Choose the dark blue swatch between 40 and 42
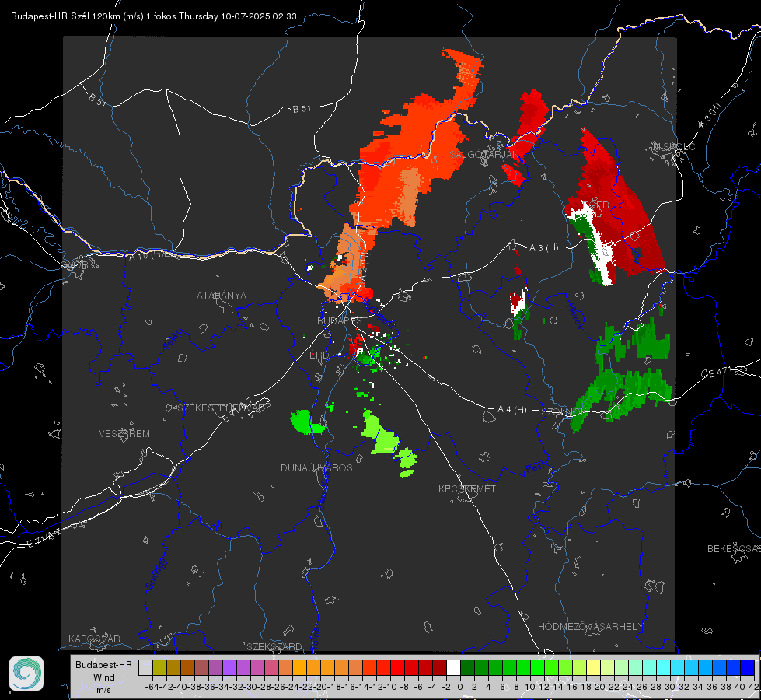 [x=748, y=667]
